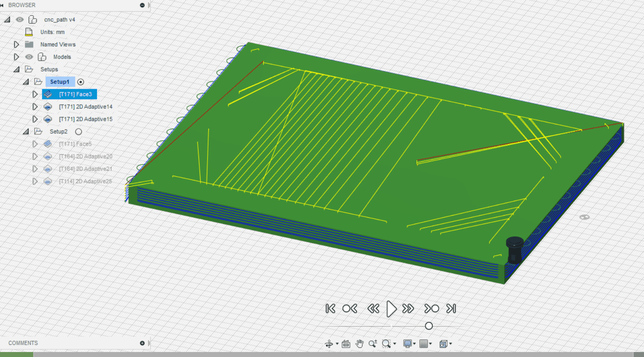
Task: Hide the Models folder with its eye icon
Action: pyautogui.click(x=29, y=57)
